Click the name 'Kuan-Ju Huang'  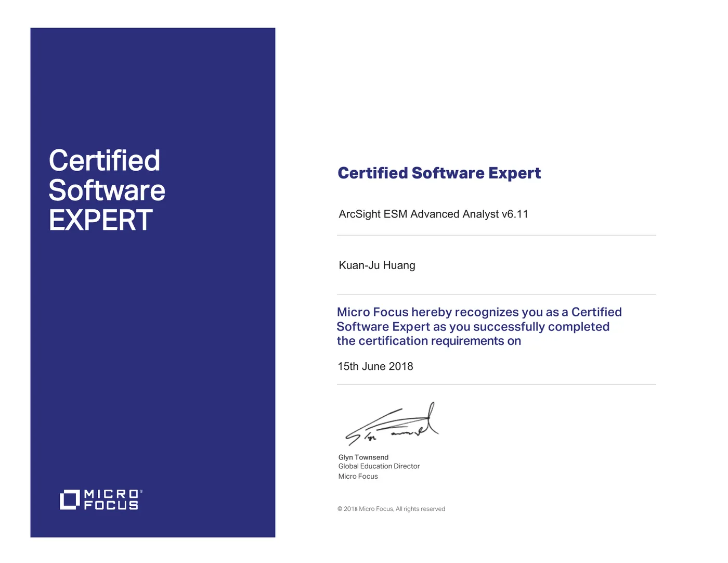coord(377,265)
